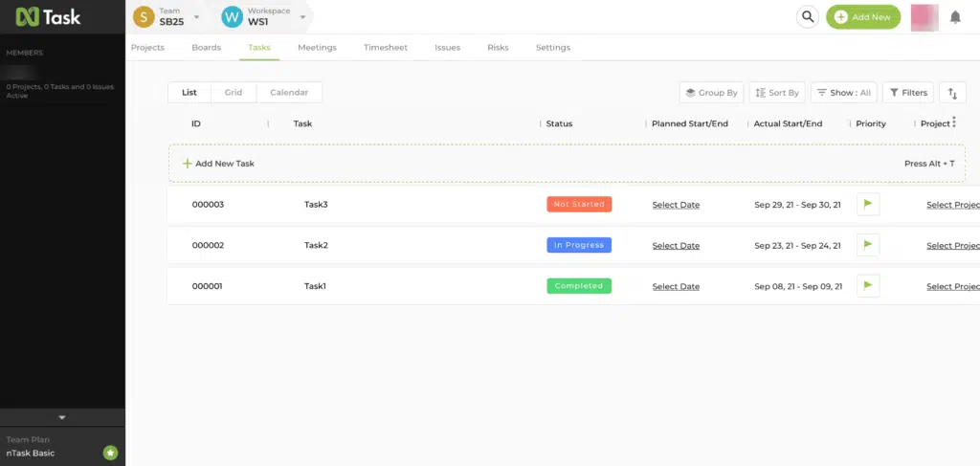Click the nTask Basic plan label
This screenshot has height=466, width=980.
[x=30, y=453]
